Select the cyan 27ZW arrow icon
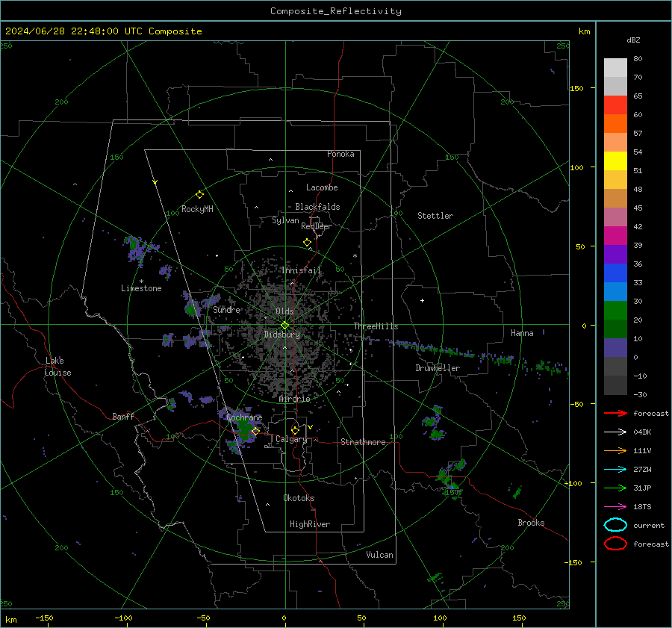Image resolution: width=672 pixels, height=628 pixels. pos(615,470)
